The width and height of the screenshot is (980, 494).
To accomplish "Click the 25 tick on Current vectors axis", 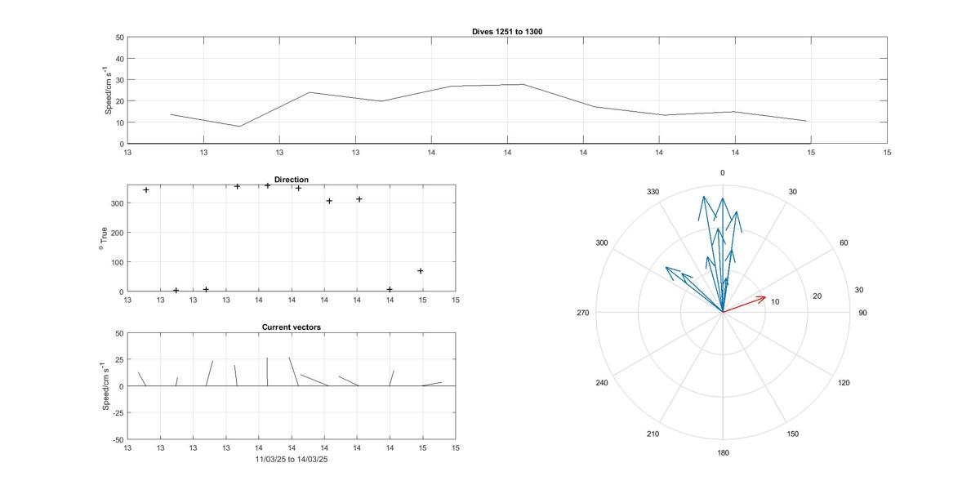I will 118,360.
